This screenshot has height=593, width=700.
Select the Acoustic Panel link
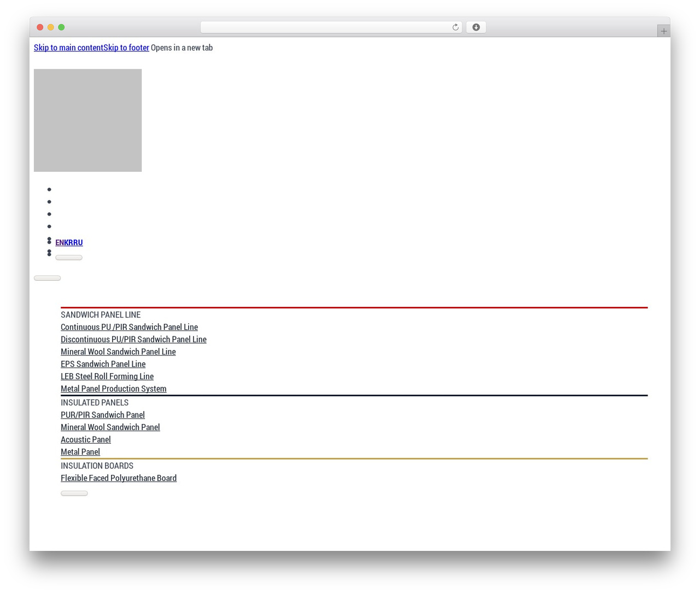coord(86,439)
